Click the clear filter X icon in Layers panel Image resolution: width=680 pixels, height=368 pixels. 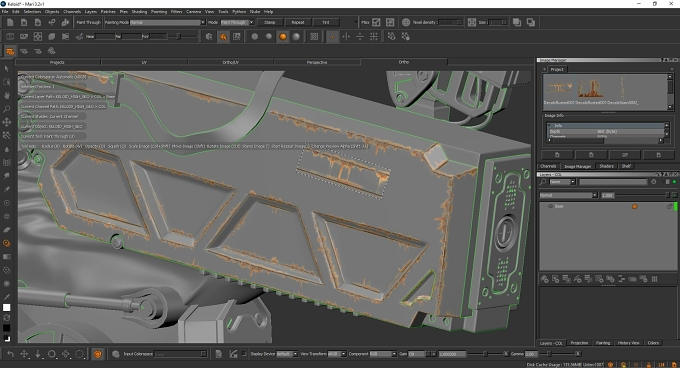point(654,182)
